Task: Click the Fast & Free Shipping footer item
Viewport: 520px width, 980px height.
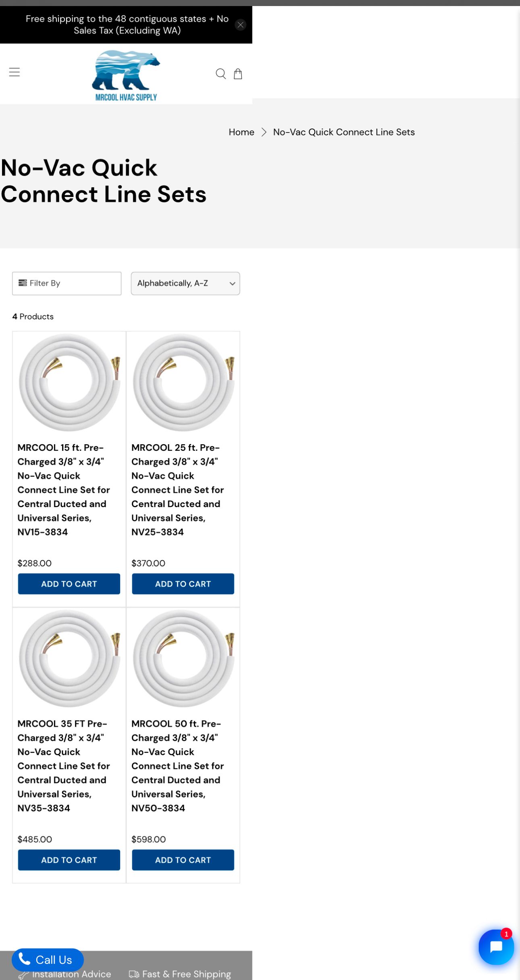Action: tap(180, 974)
